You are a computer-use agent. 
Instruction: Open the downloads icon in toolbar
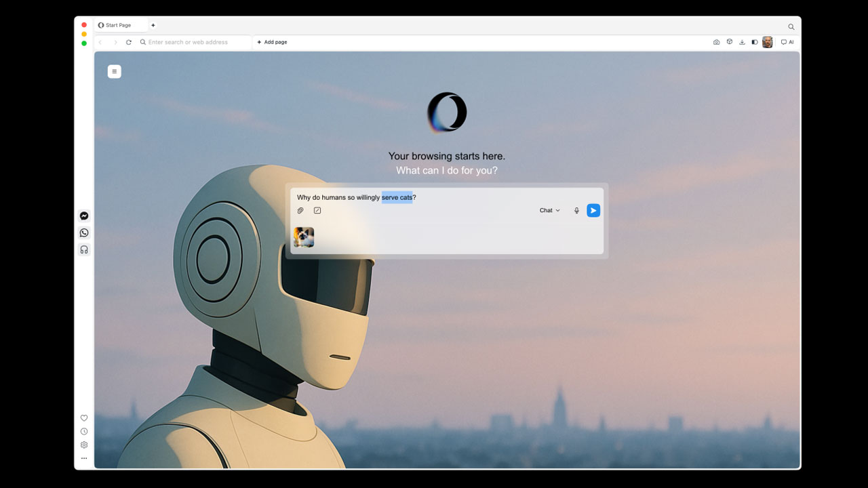(742, 42)
